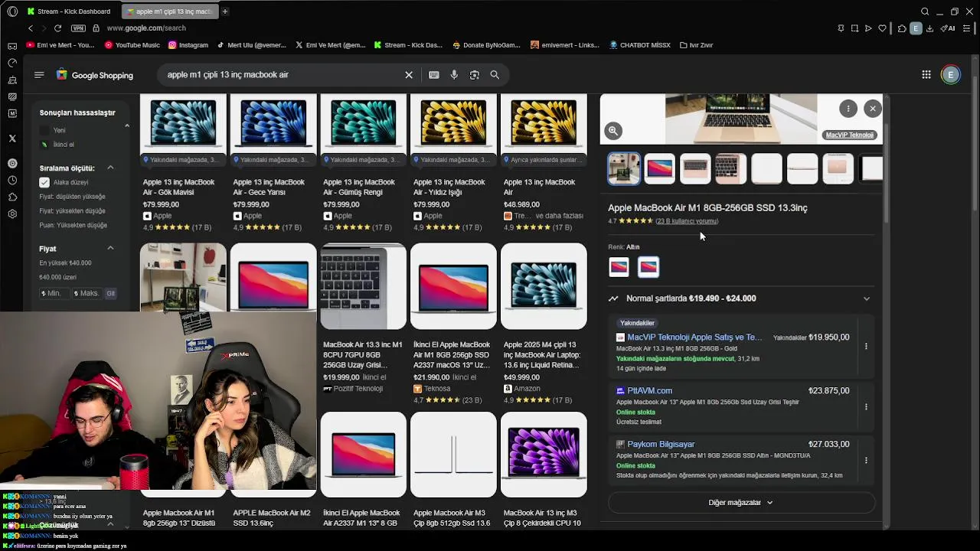Open X Twitter in the Opera sidebar

coord(12,139)
